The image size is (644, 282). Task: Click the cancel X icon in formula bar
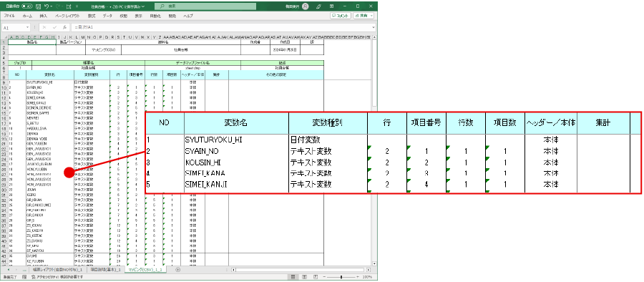[44, 27]
